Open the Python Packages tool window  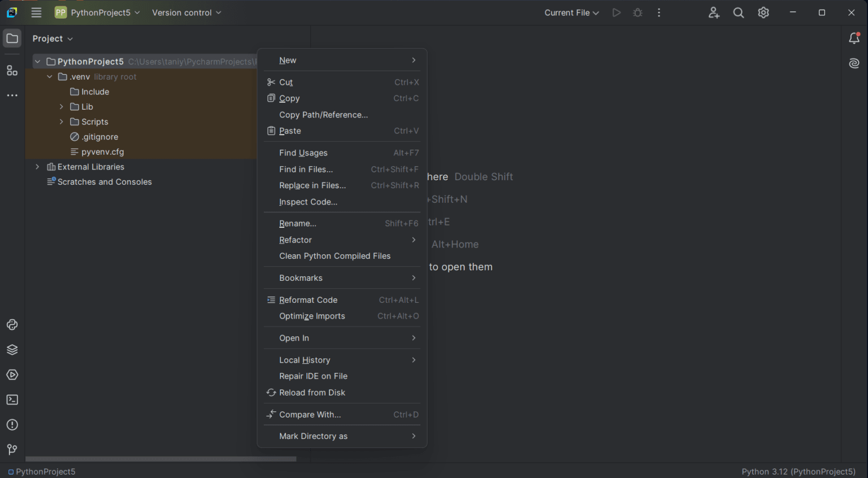(x=12, y=350)
